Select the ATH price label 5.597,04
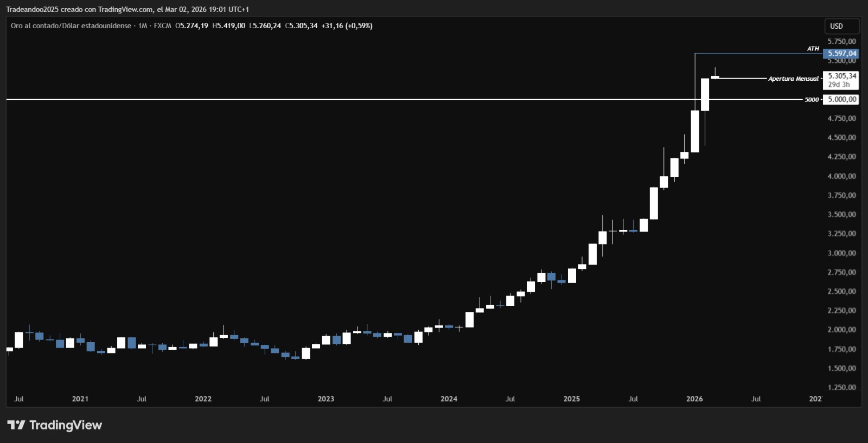868x443 pixels. pyautogui.click(x=841, y=54)
